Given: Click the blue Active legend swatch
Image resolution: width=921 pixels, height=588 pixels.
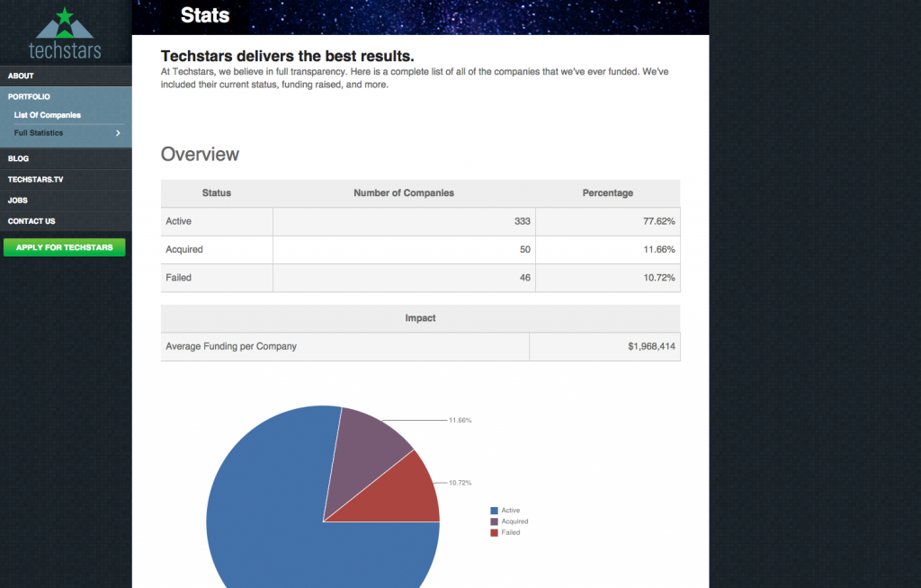Looking at the screenshot, I should point(494,511).
